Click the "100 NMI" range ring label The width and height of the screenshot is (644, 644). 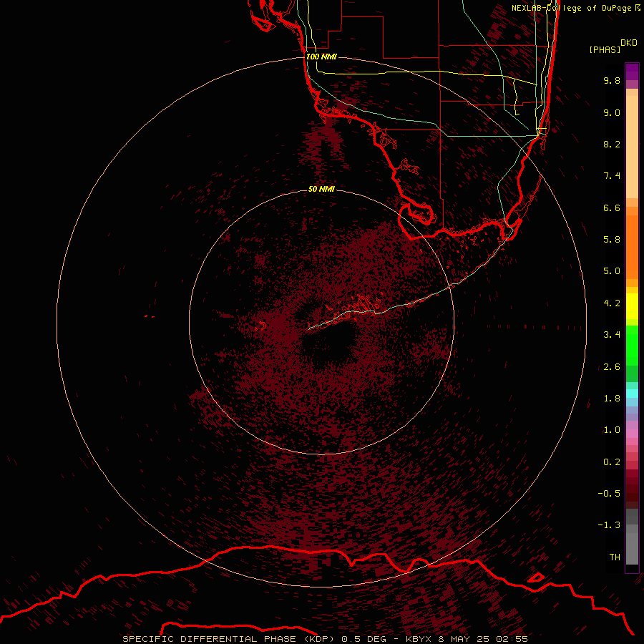pos(321,57)
